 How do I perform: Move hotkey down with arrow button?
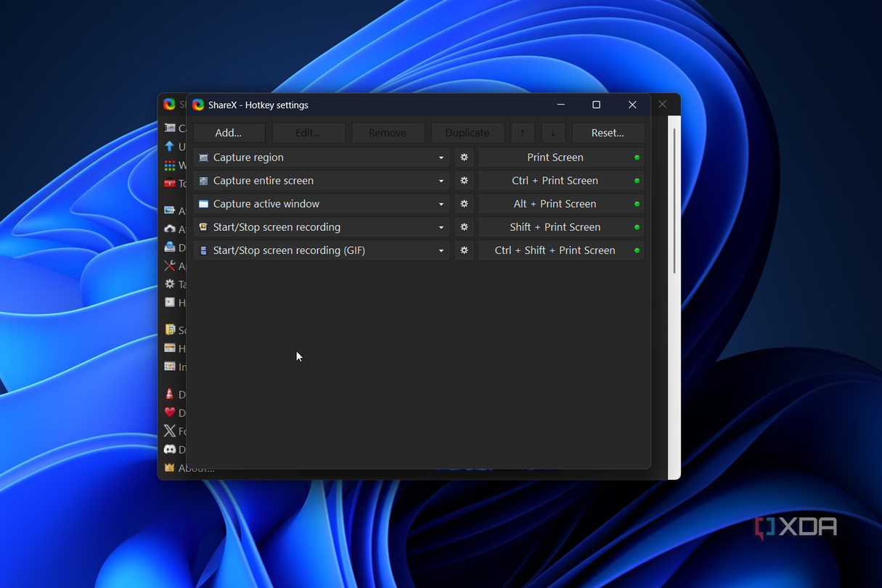(x=553, y=133)
